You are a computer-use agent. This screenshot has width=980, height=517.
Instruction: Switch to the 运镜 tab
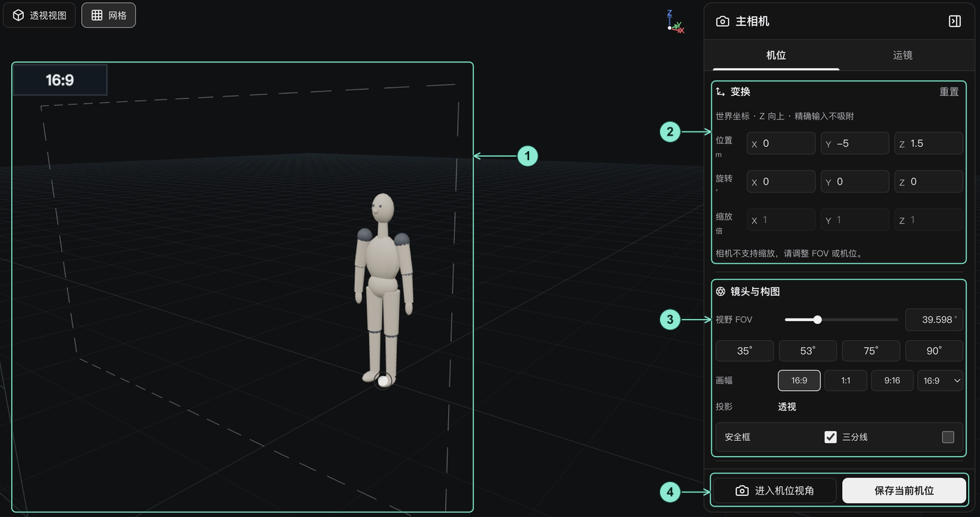[902, 55]
